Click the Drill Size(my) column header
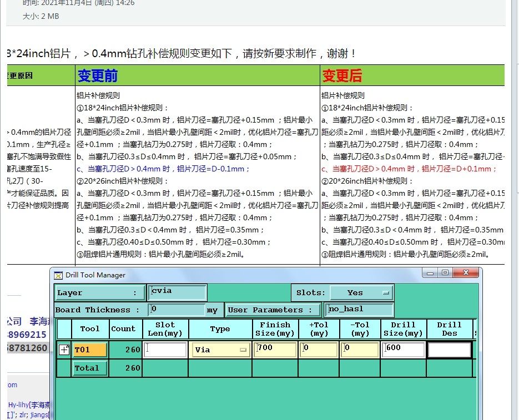The height and width of the screenshot is (420, 519). [403, 329]
